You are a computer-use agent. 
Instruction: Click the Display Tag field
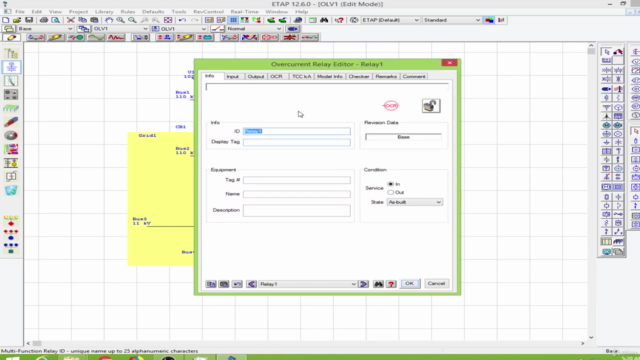pyautogui.click(x=297, y=142)
